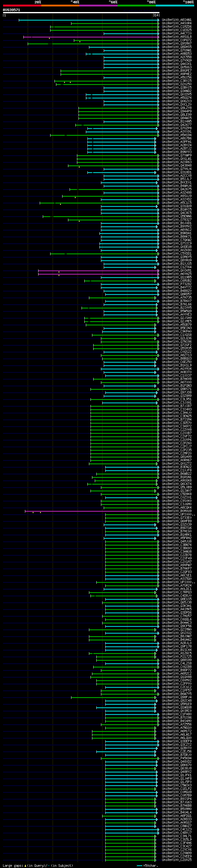197x868 pixels.
Task: Click hit label UniRef100_B5XMM0
Action: pyautogui.click(x=176, y=809)
